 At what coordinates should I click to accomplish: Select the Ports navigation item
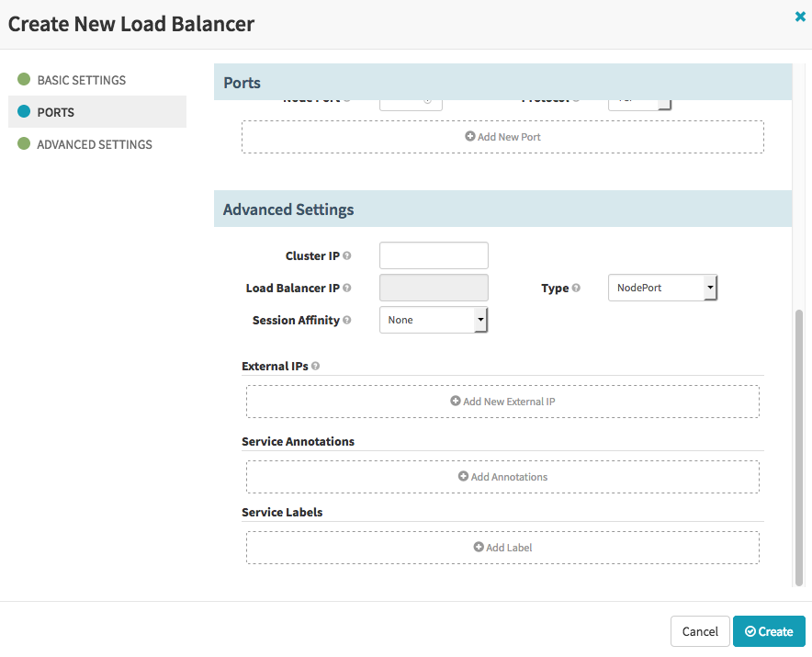pos(97,111)
